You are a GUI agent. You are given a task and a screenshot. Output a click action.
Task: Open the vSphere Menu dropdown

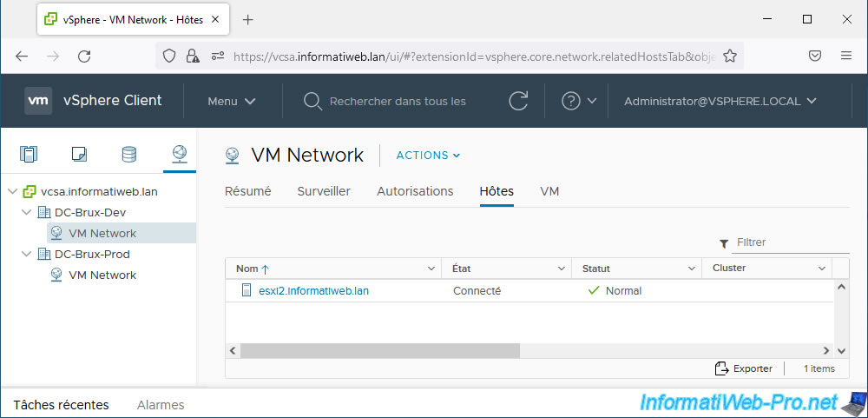tap(232, 101)
